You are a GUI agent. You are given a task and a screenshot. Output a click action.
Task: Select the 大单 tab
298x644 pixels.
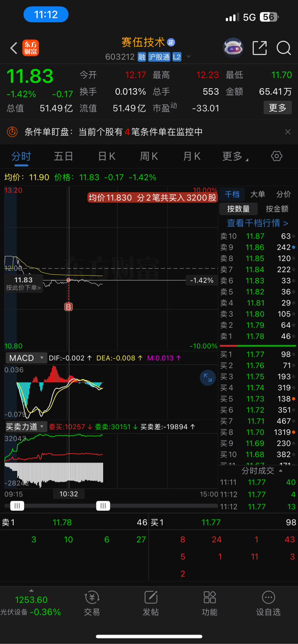[258, 195]
